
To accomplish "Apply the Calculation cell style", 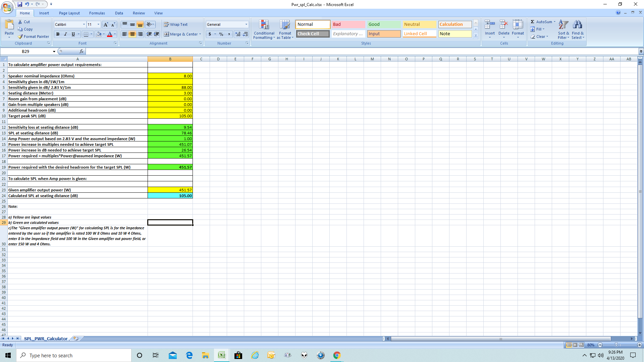I will point(454,24).
